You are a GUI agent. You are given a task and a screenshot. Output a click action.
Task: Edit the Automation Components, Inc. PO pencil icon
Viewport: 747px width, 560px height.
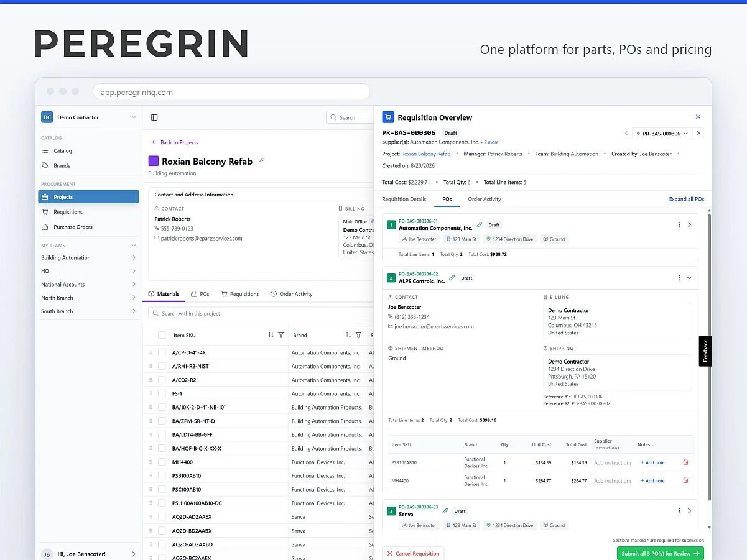(480, 225)
